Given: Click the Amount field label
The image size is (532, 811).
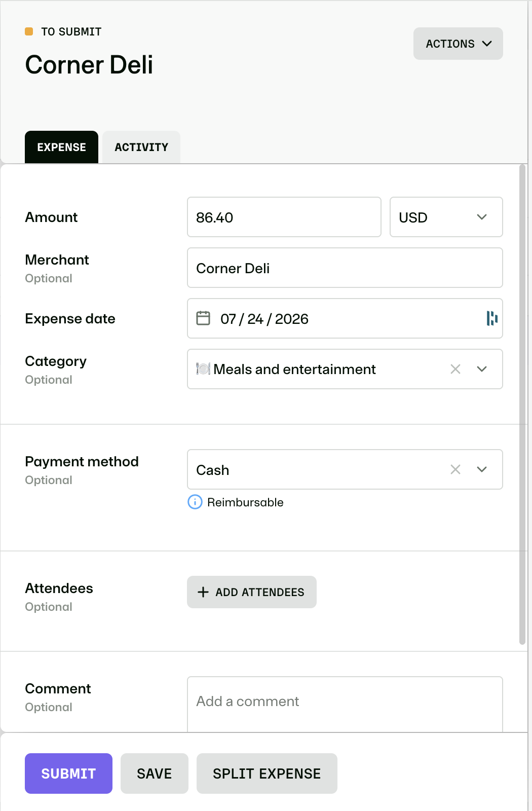Looking at the screenshot, I should [x=51, y=217].
